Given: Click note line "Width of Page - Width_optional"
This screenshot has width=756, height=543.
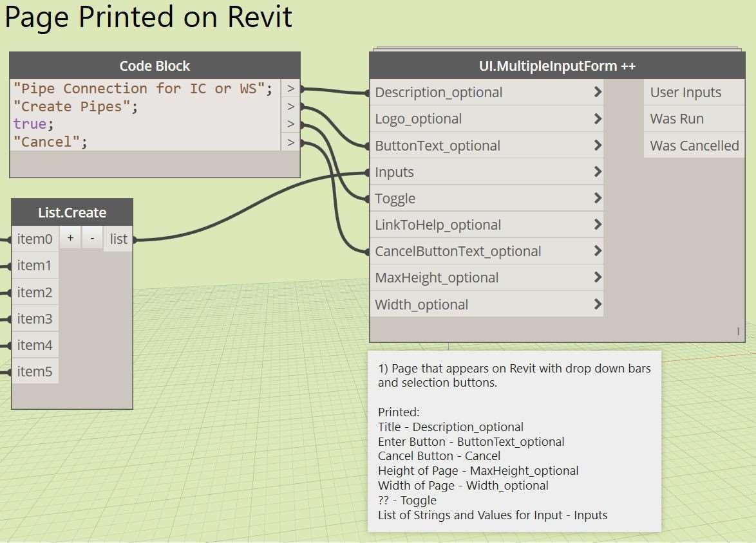Looking at the screenshot, I should (x=464, y=485).
